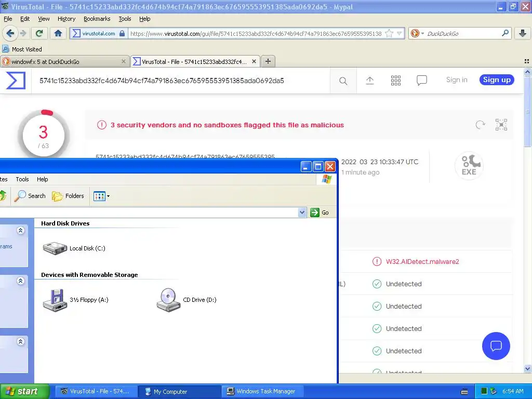Close the windowfx 5 at DuckDuckGo tab
Viewport: 532px width, 399px height.
[x=124, y=61]
